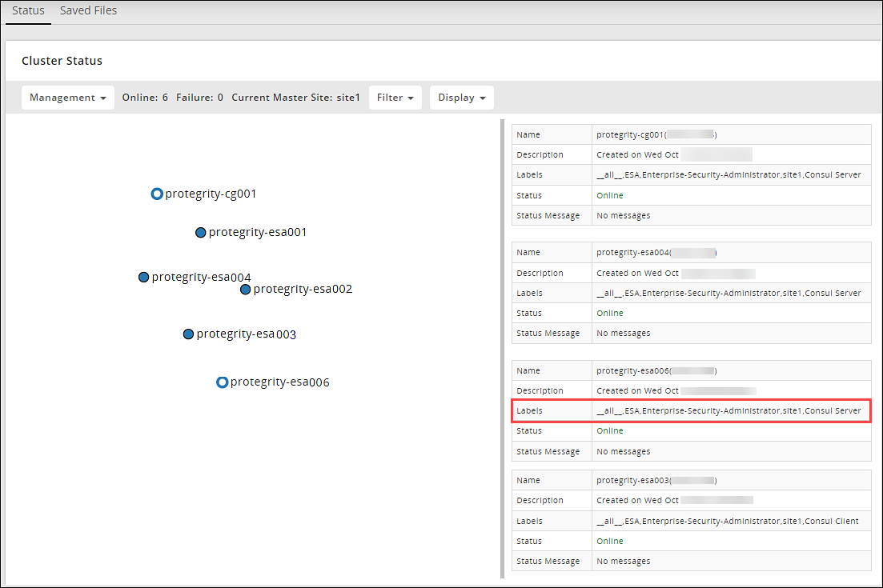This screenshot has height=588, width=883.
Task: Click Current Master Site: site1 text
Action: point(295,98)
